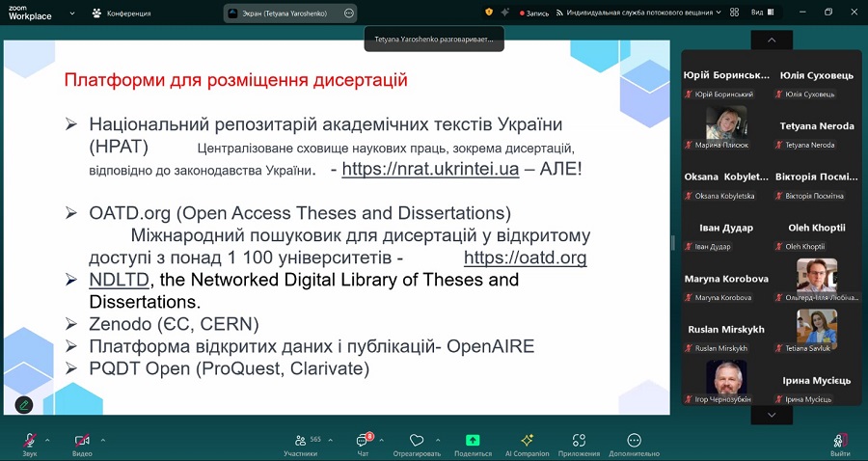
Task: Expand the participants options arrow
Action: pyautogui.click(x=331, y=441)
